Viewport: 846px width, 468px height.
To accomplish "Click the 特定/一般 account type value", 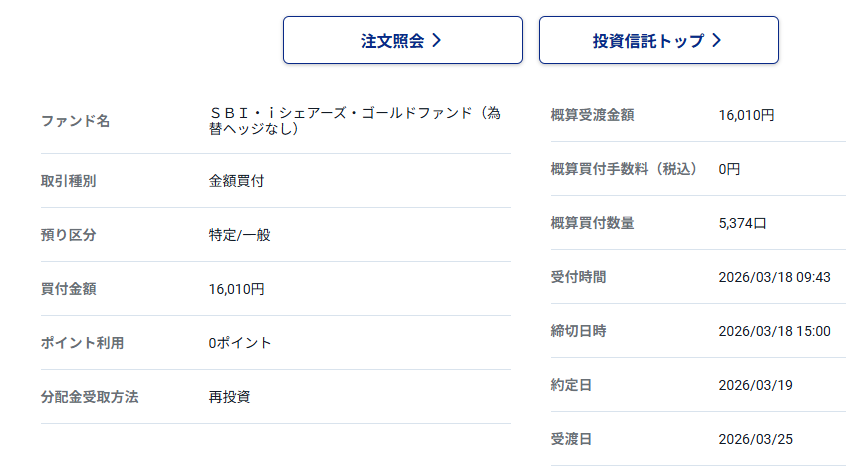I will click(239, 235).
